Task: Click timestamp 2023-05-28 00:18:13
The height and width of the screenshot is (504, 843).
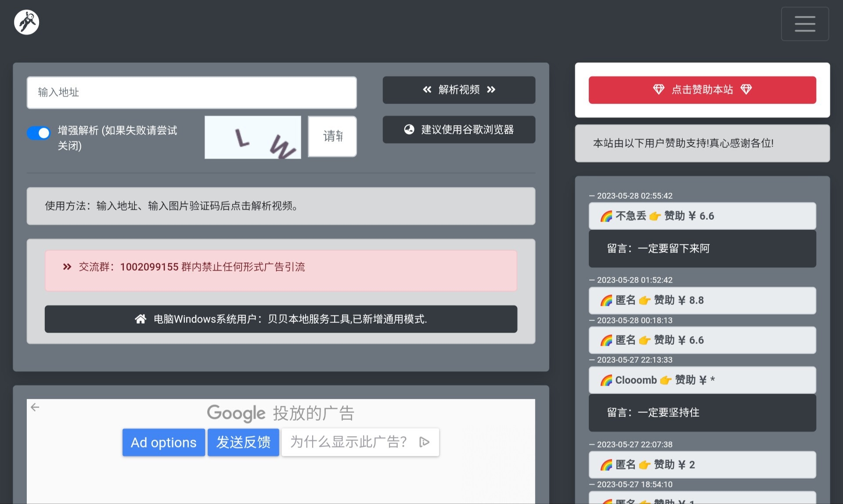Action: [634, 320]
